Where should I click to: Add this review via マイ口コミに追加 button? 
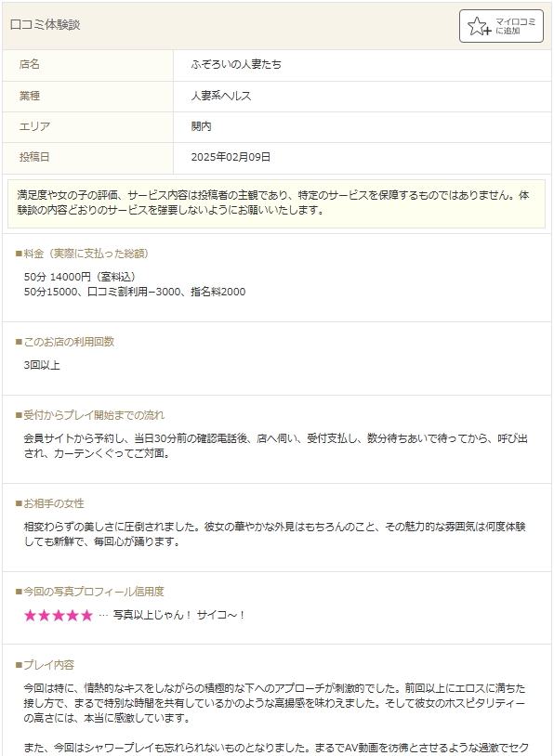tap(501, 26)
